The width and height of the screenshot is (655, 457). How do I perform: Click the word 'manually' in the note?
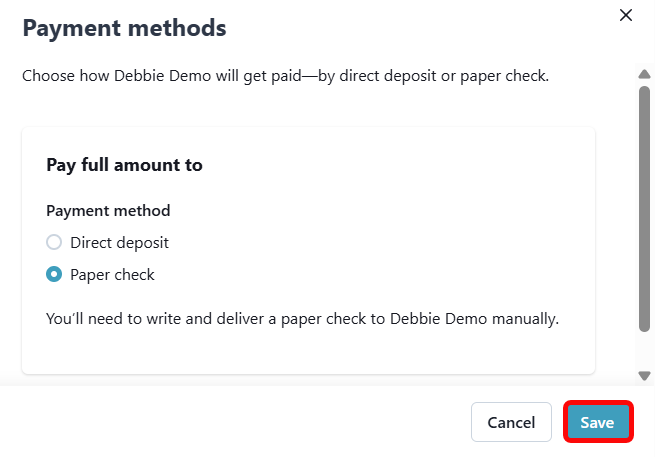point(524,319)
